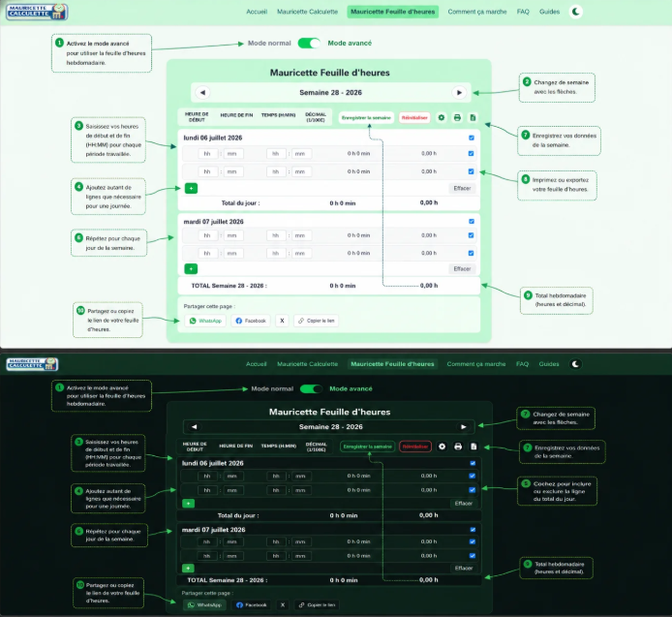
Task: Add a mardi row with the light-theme plus button
Action: pyautogui.click(x=191, y=269)
